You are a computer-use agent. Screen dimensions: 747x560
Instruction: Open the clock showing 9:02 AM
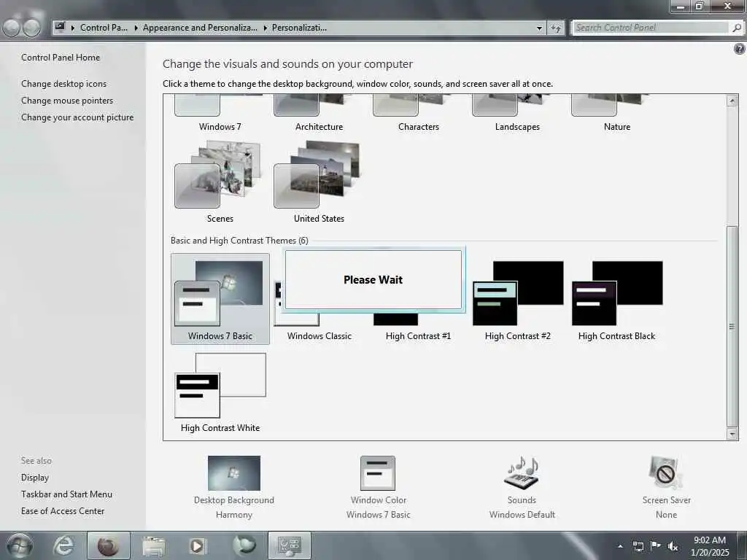(710, 546)
